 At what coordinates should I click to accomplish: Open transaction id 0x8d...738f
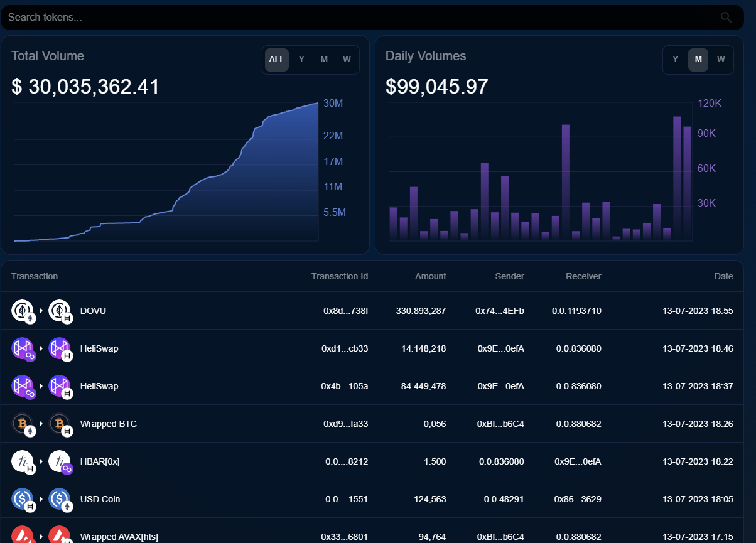click(345, 311)
